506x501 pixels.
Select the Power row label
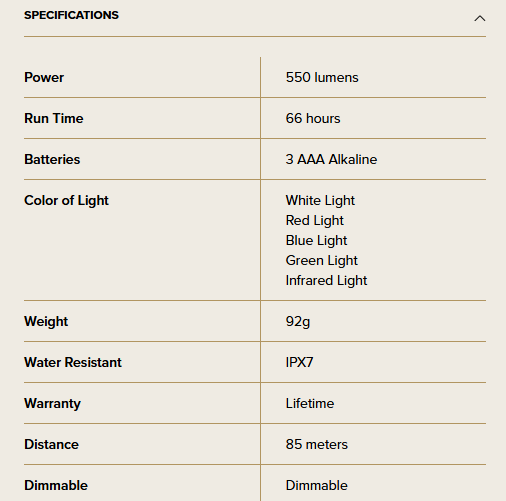[x=44, y=77]
